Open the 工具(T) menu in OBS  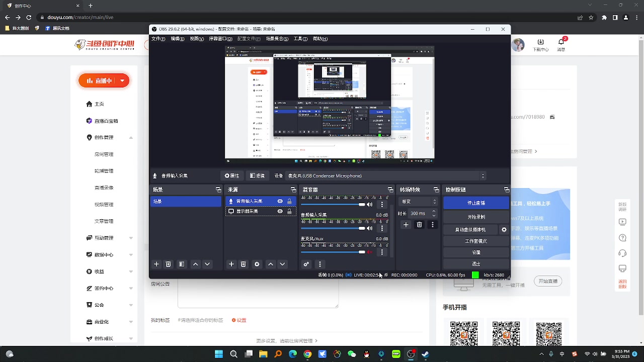[300, 39]
